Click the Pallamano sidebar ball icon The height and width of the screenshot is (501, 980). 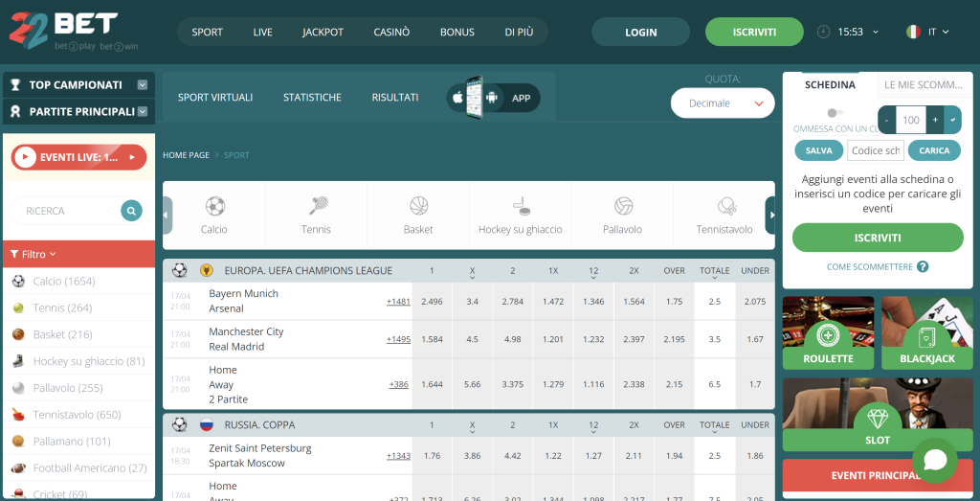(x=18, y=442)
